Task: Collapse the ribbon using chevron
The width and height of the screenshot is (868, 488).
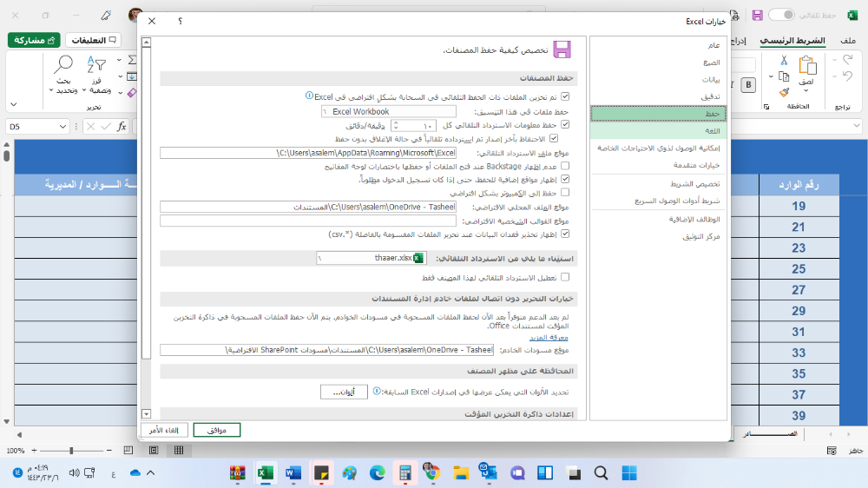Action: click(x=14, y=104)
